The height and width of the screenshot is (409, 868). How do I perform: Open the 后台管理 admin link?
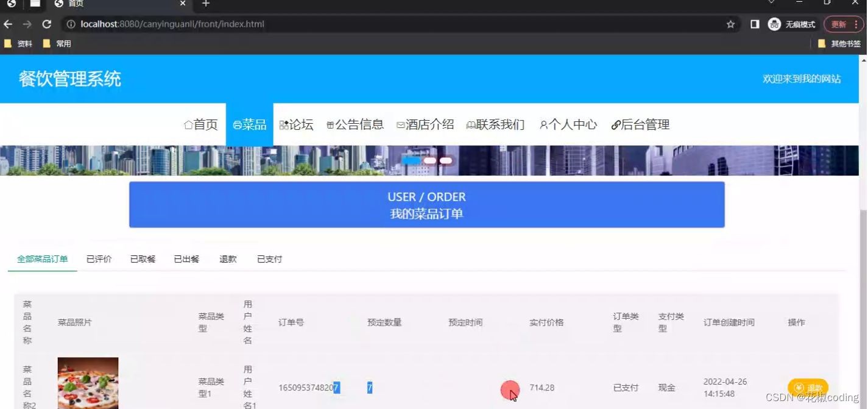click(640, 125)
